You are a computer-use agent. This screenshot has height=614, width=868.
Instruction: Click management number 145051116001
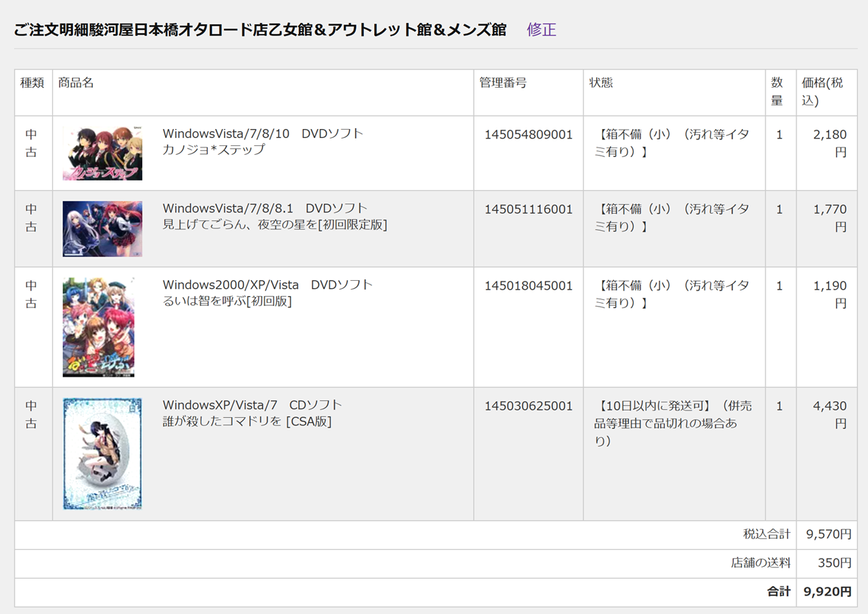528,209
